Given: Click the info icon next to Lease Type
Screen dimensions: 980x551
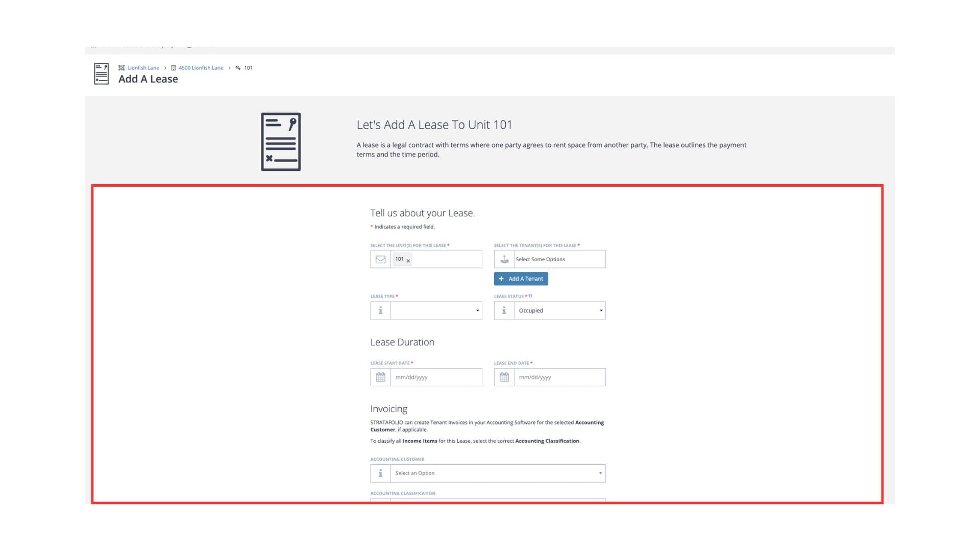Looking at the screenshot, I should pyautogui.click(x=380, y=310).
